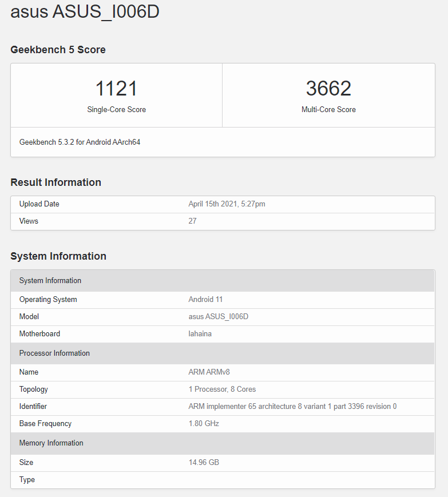Click the 'Model' row label
448x497 pixels.
29,317
